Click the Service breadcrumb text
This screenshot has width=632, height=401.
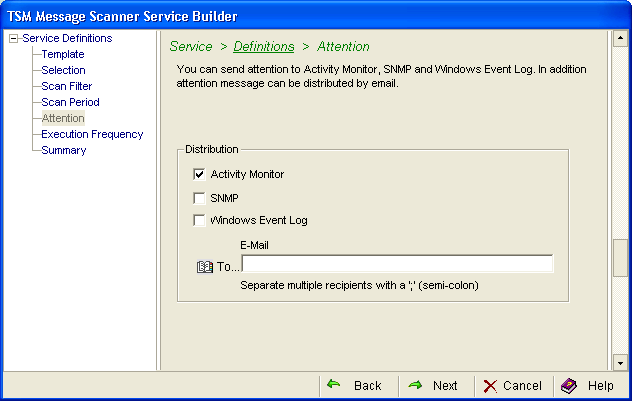tap(191, 47)
